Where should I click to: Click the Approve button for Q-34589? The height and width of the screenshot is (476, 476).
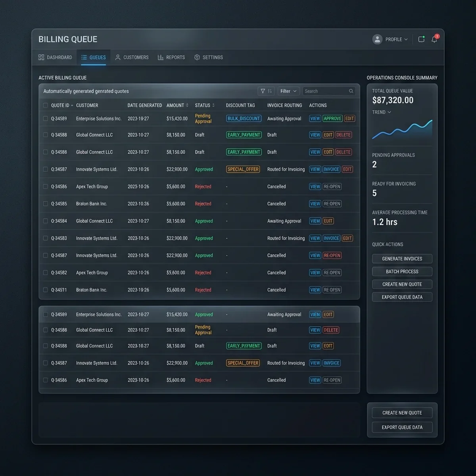point(332,119)
